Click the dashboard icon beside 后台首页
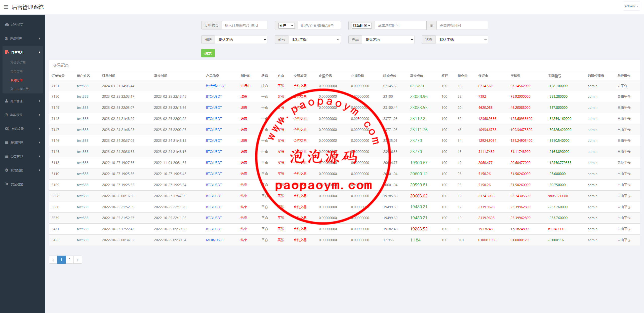Viewport: 644px width, 313px height. (x=7, y=25)
